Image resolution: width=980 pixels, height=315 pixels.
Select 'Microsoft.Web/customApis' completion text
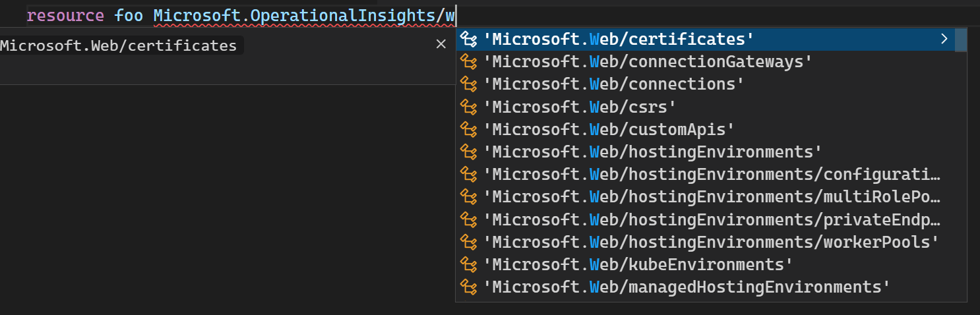pos(609,129)
